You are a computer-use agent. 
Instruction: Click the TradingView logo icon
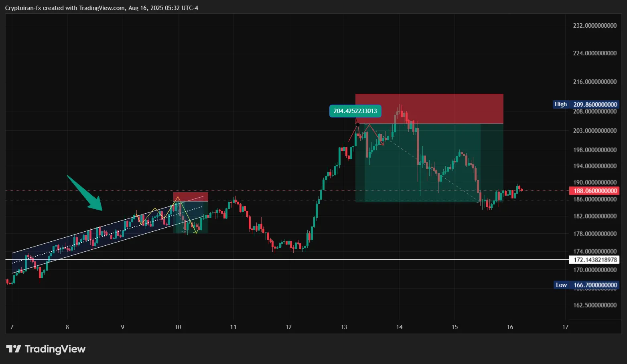14,349
